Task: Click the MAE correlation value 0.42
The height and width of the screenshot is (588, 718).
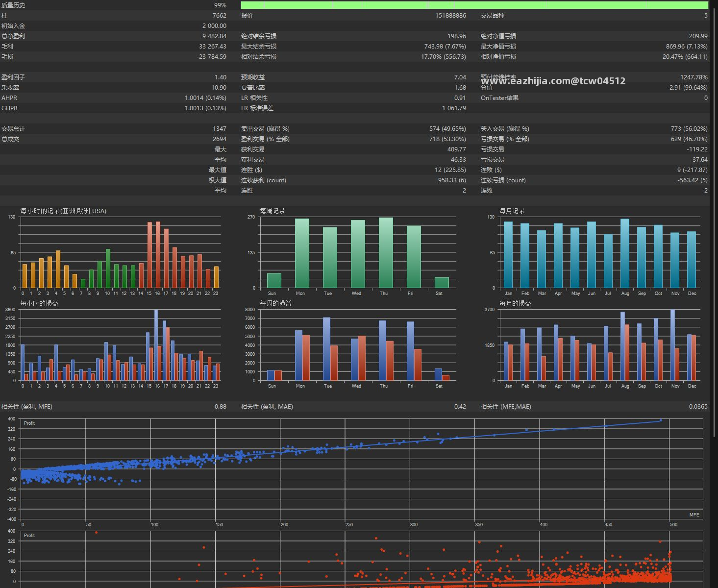Action: [460, 407]
